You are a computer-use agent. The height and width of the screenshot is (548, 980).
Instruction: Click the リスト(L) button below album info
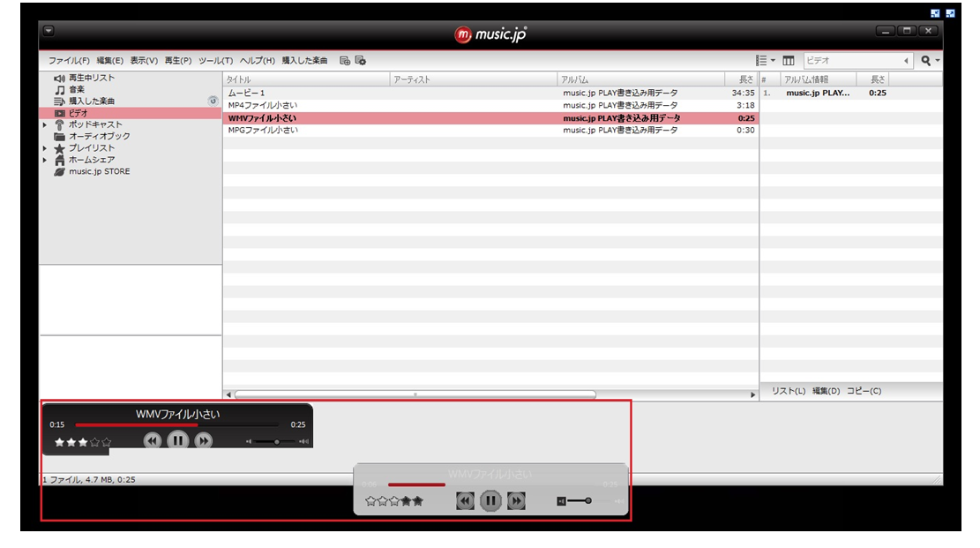pyautogui.click(x=789, y=391)
